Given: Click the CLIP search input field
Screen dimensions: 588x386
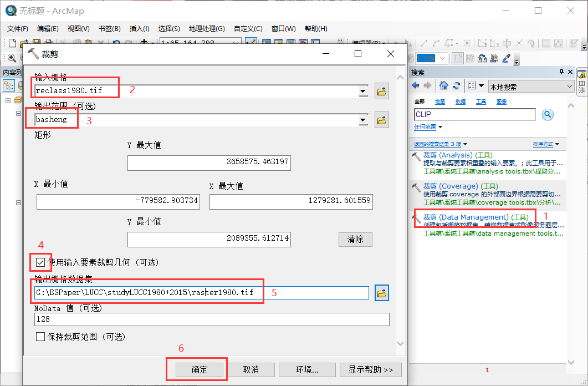Looking at the screenshot, I should tap(475, 114).
